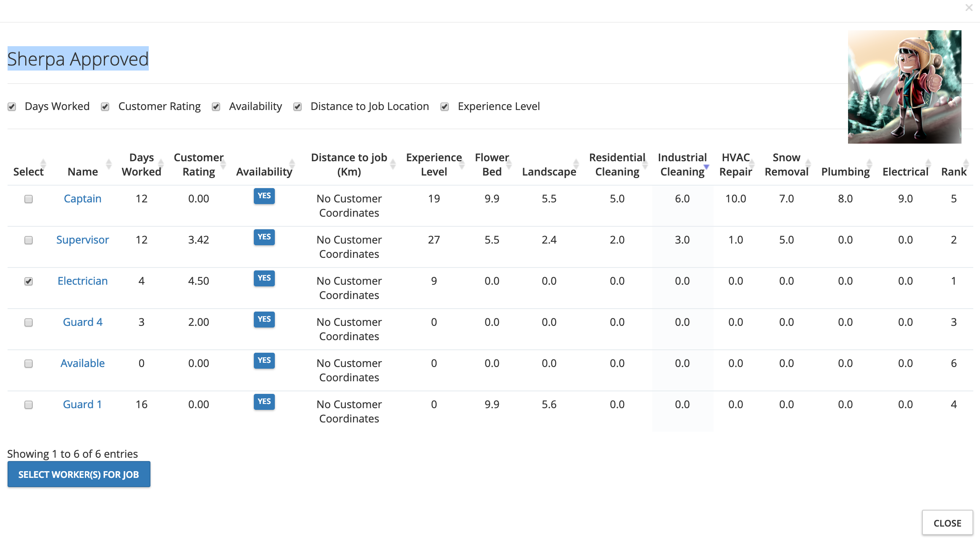Click Sherpa mascot thumbnail image

[904, 87]
